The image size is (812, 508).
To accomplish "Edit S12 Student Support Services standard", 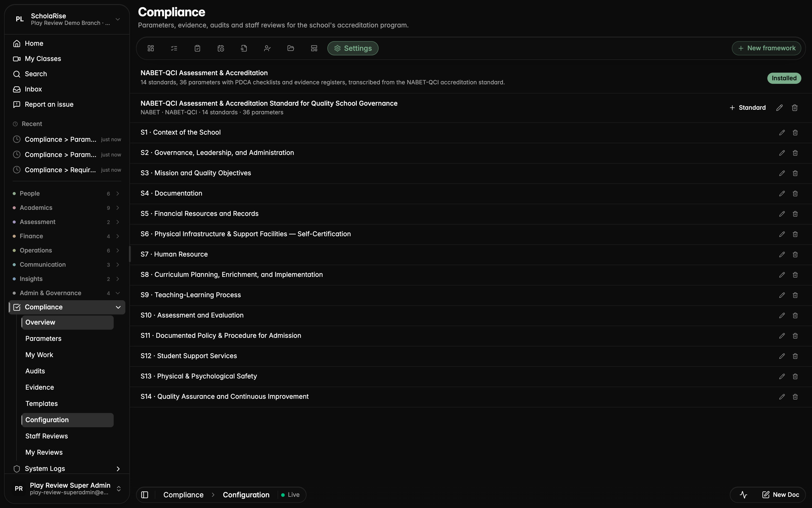I will point(782,356).
